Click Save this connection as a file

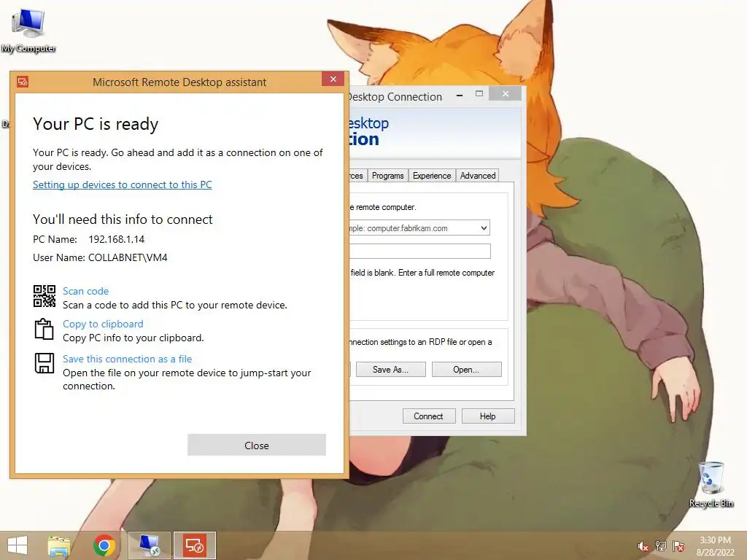pyautogui.click(x=127, y=359)
